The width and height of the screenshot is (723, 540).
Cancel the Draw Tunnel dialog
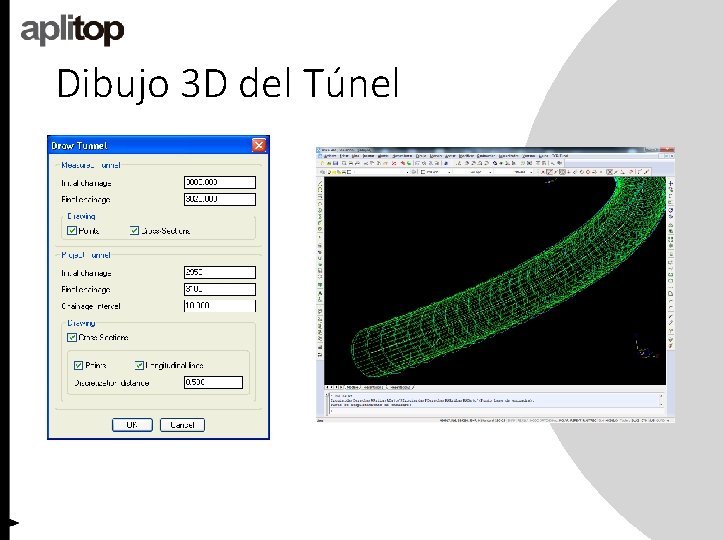tap(182, 425)
